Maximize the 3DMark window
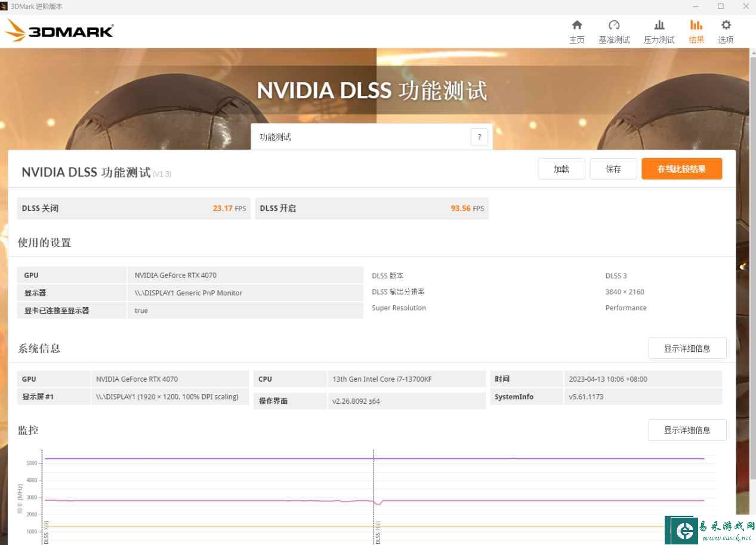The width and height of the screenshot is (756, 545). (x=720, y=6)
